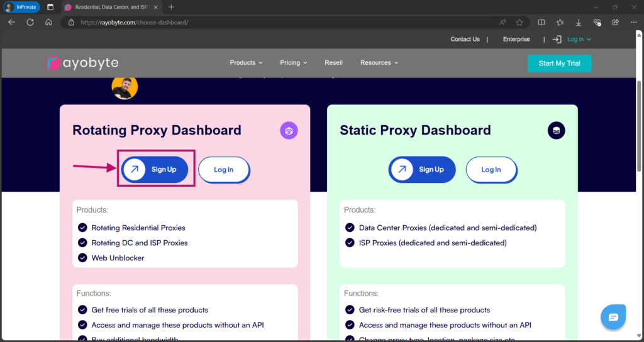Open the browser home page
Viewport: 644px width, 342px height.
[48, 22]
